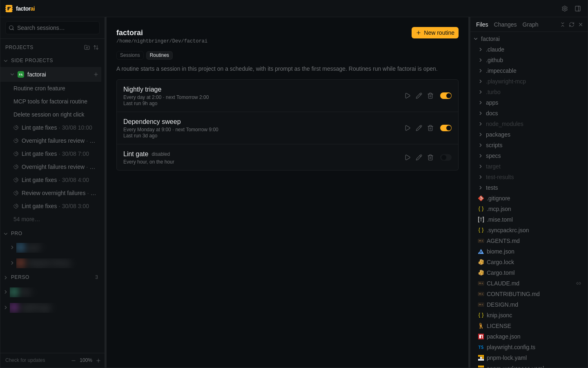Collapse all folders in file panel
Screen dimensions: 588x368
pos(563,25)
